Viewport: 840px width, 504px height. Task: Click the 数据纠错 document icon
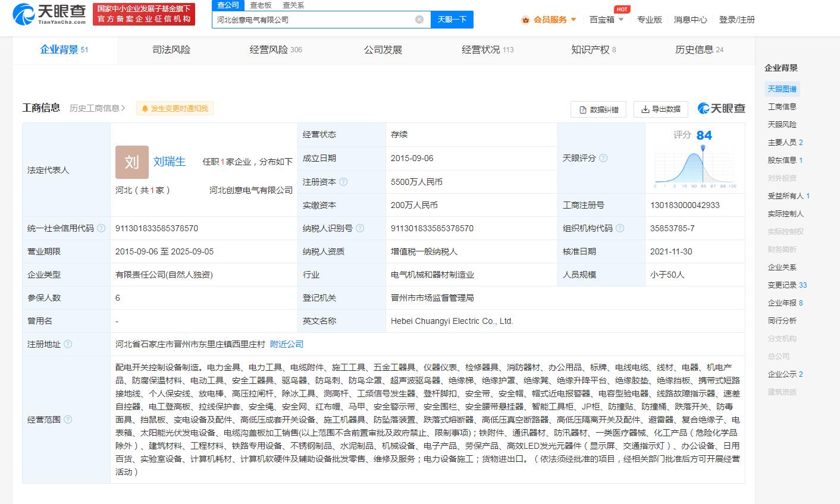click(582, 109)
